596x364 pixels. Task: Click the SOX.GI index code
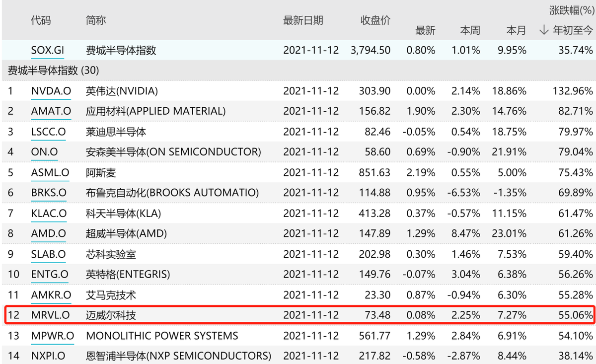[47, 50]
